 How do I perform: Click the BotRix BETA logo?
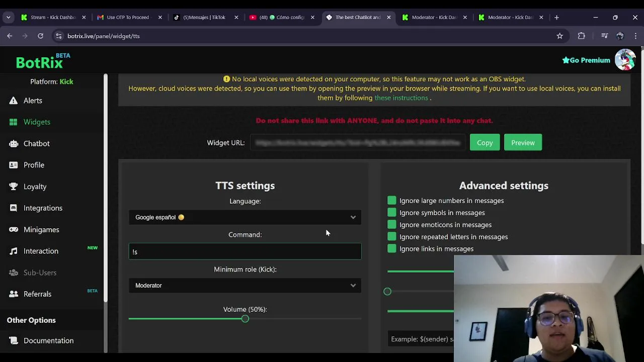[x=43, y=61]
